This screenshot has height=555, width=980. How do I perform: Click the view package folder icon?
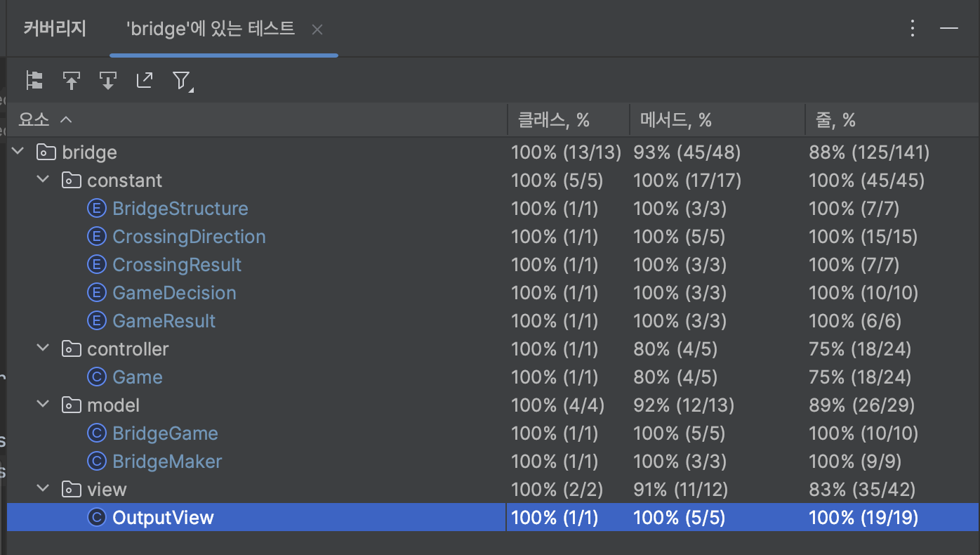pyautogui.click(x=71, y=490)
